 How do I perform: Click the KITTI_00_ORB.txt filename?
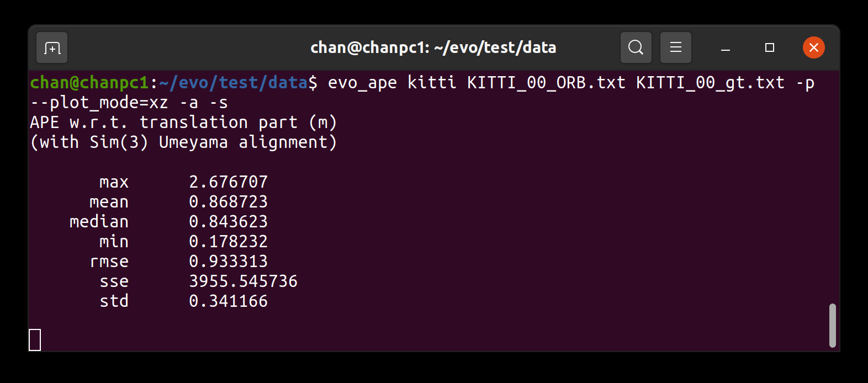(x=546, y=83)
